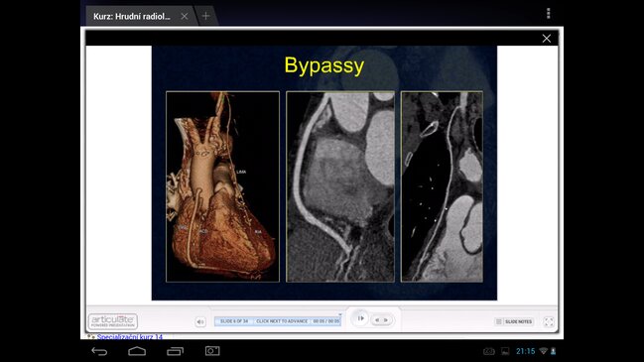Viewport: 644px width, 362px height.
Task: Open the system clock showing 21:15
Action: point(525,351)
